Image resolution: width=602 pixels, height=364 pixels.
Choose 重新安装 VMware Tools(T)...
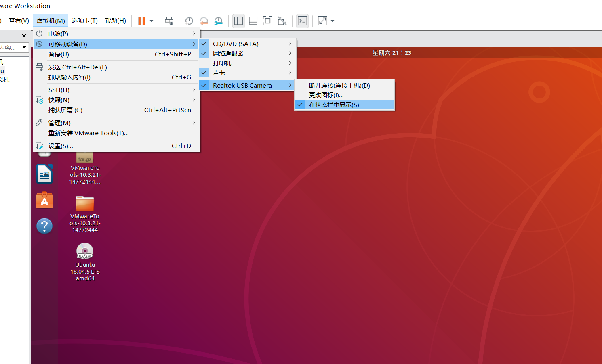click(116, 133)
